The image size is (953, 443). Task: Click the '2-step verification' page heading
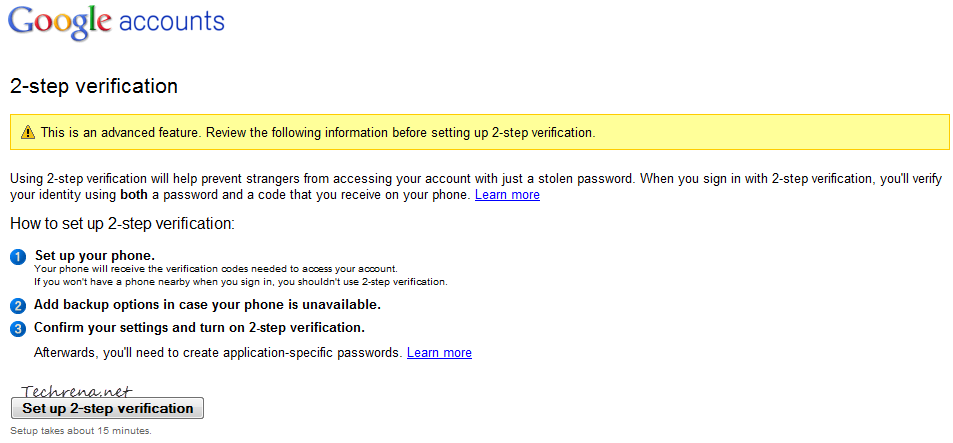point(94,86)
